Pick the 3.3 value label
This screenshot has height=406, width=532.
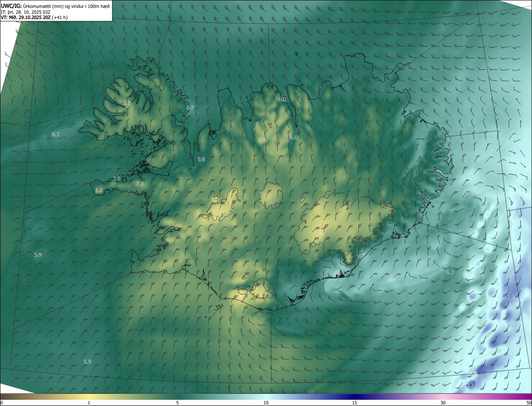point(140,183)
